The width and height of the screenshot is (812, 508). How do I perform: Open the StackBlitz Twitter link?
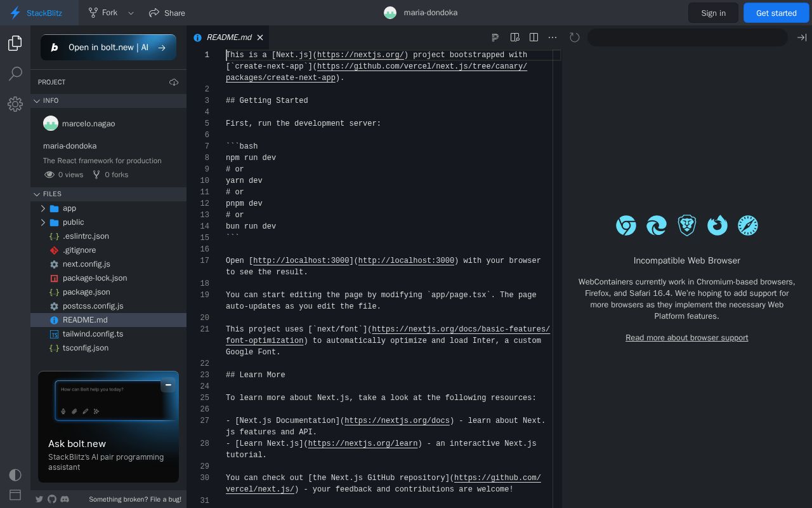(39, 499)
